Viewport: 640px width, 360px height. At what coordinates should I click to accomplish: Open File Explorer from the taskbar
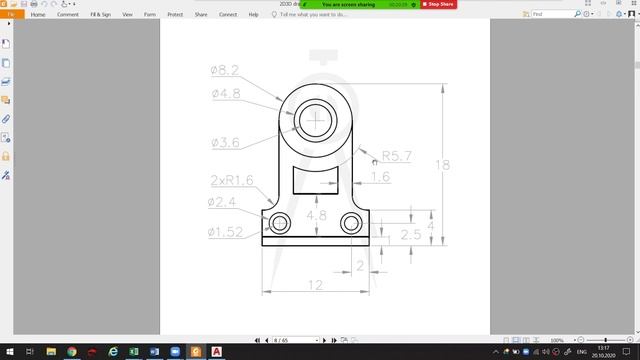pyautogui.click(x=51, y=352)
